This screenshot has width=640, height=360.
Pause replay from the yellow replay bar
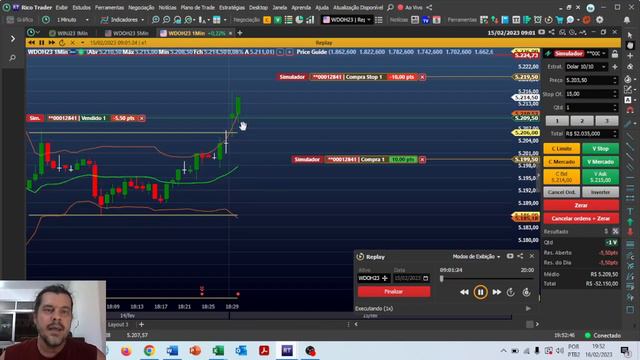42,42
